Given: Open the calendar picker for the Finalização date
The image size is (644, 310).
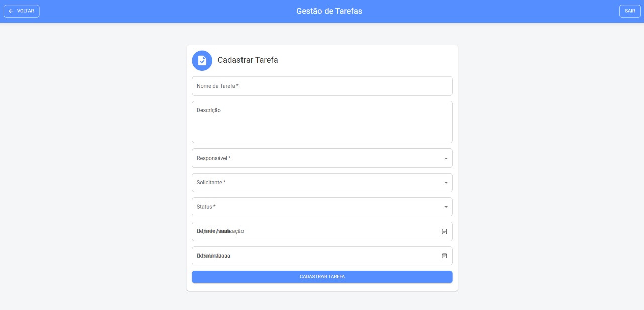Looking at the screenshot, I should (444, 231).
